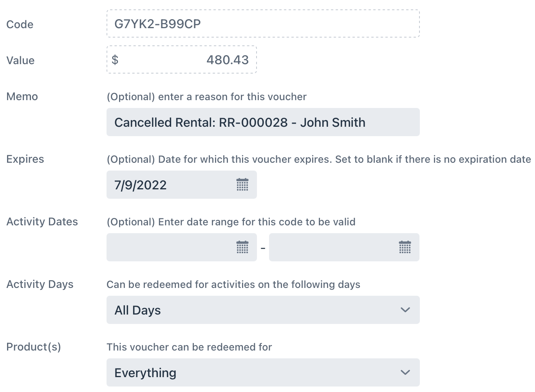Focus the Activity Dates end date input
Screen dimensions: 535x392
pos(333,247)
